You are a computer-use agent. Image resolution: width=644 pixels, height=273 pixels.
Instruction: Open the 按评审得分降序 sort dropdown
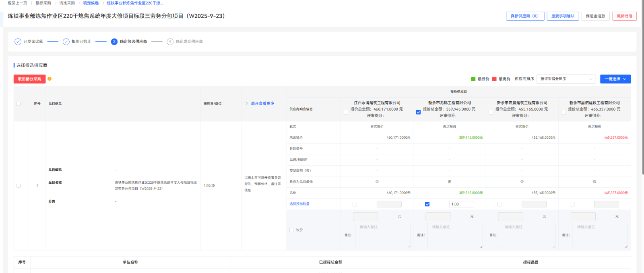566,79
